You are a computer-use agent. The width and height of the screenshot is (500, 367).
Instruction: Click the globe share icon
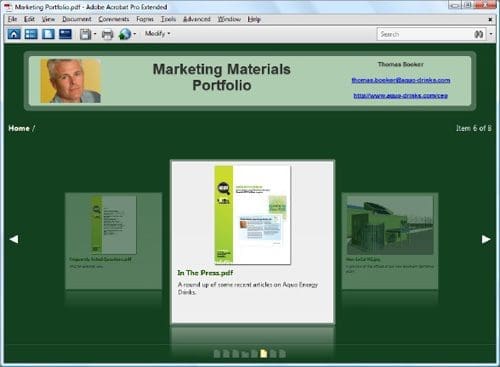click(125, 34)
